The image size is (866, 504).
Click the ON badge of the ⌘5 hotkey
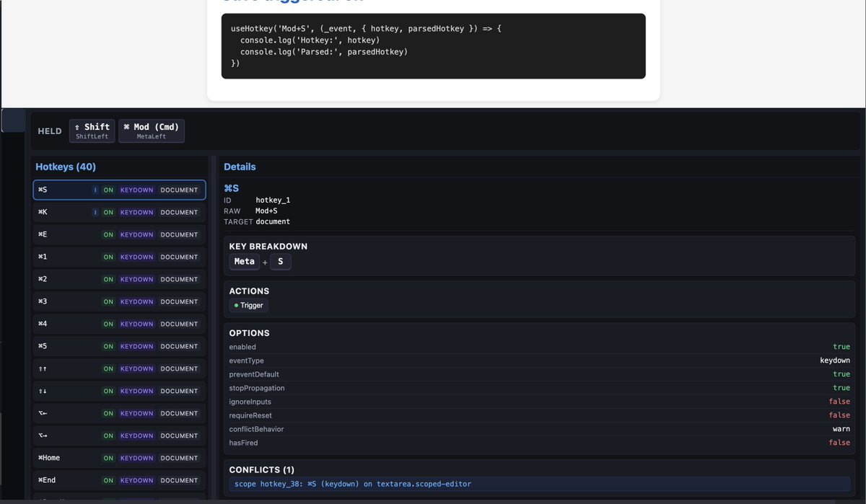pos(108,347)
